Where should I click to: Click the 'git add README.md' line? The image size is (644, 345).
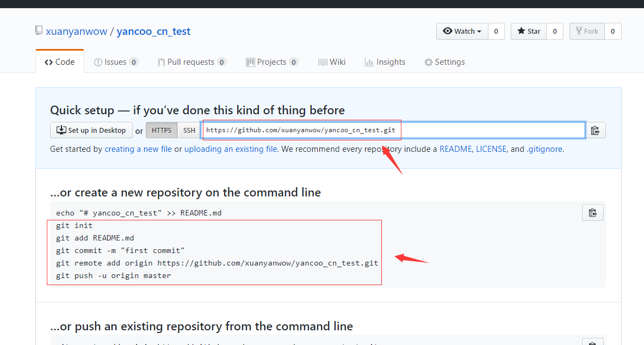[95, 238]
